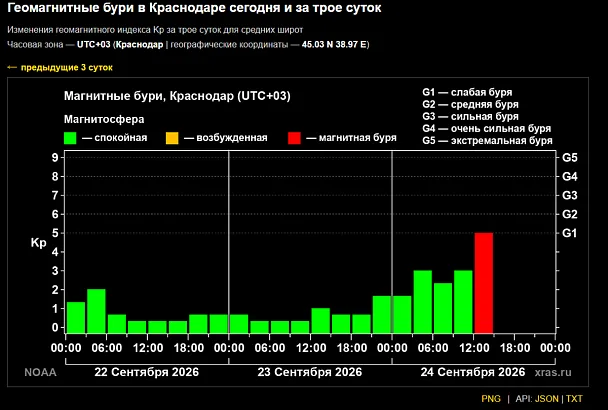Click the «Магнитосфера» legend heading
The width and height of the screenshot is (608, 410).
coord(104,119)
